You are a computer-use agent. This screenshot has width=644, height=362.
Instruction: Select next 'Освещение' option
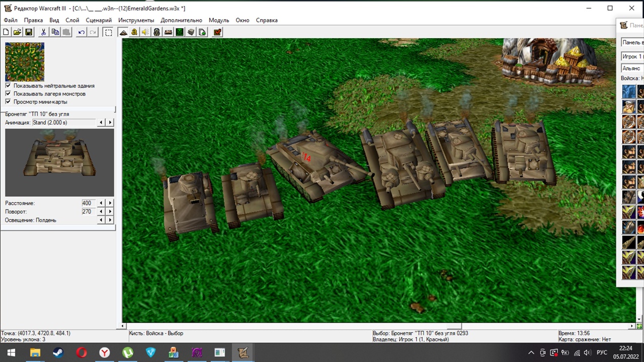click(x=110, y=220)
